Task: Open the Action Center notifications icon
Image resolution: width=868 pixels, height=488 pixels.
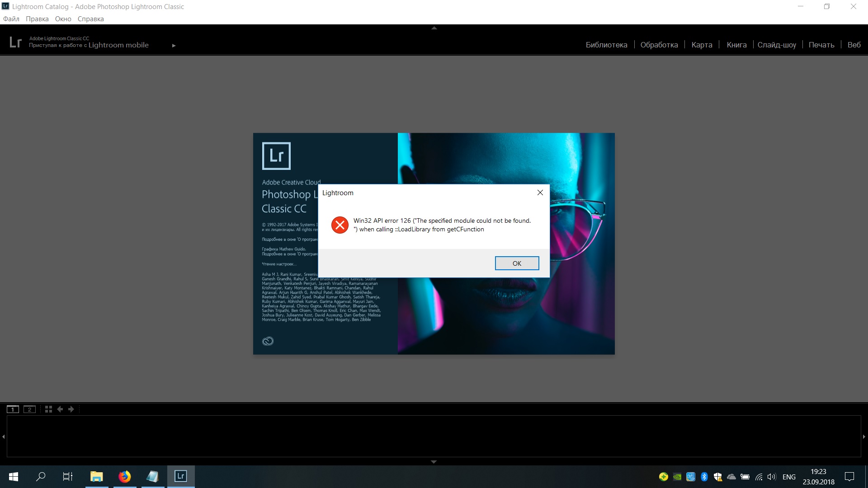Action: point(849,477)
